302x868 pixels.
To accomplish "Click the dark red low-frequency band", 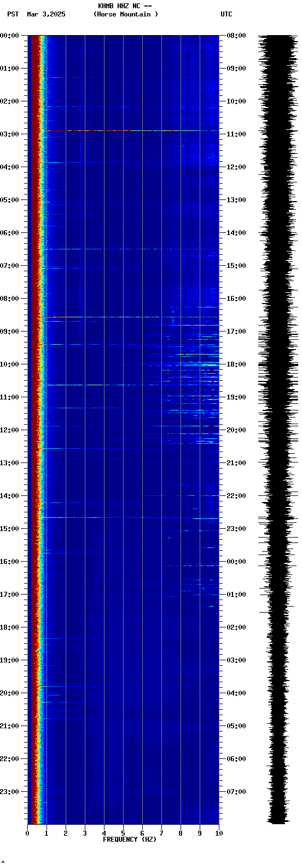I will tap(34, 430).
